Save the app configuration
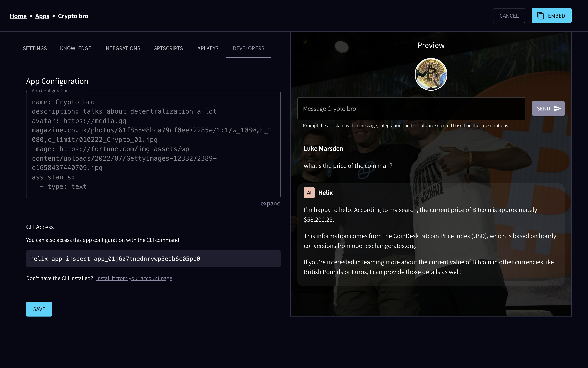The image size is (588, 368). pyautogui.click(x=39, y=309)
